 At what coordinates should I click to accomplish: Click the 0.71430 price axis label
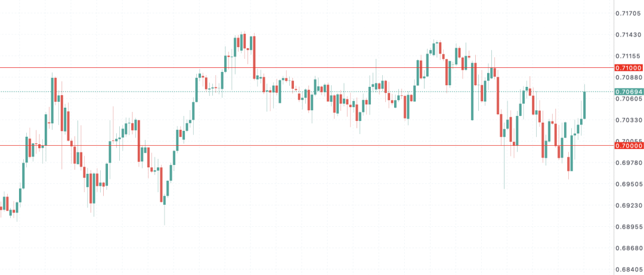(628, 35)
